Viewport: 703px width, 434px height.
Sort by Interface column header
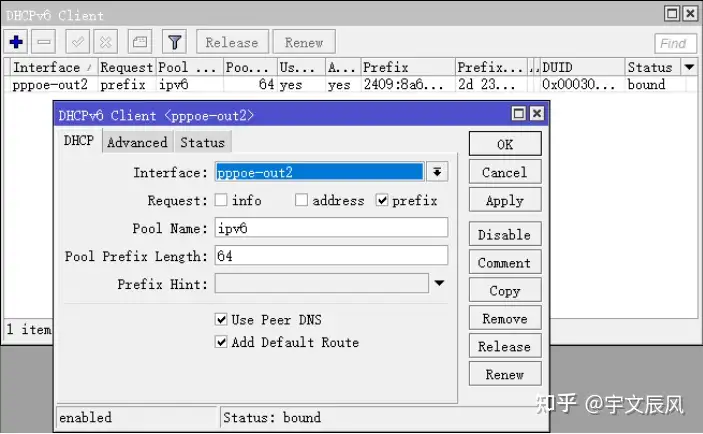(54, 67)
